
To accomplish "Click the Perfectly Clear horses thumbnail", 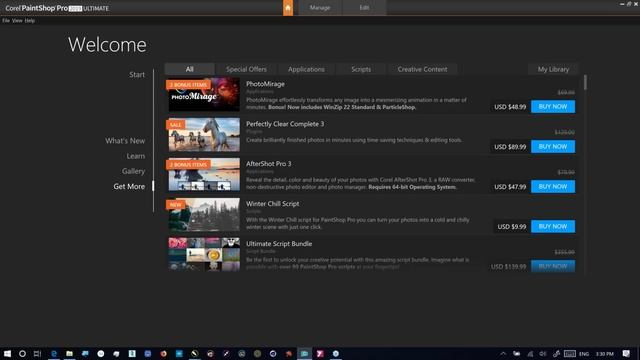I will pyautogui.click(x=204, y=135).
